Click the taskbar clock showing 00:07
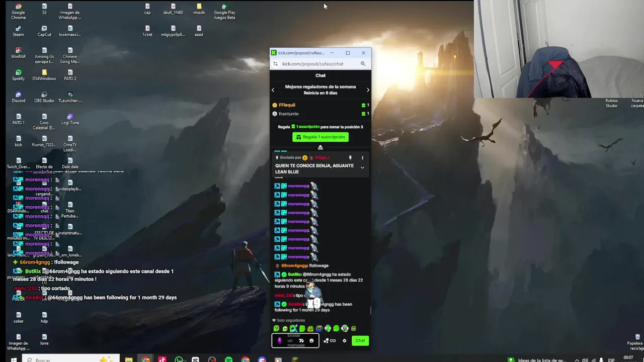 pos(628,358)
